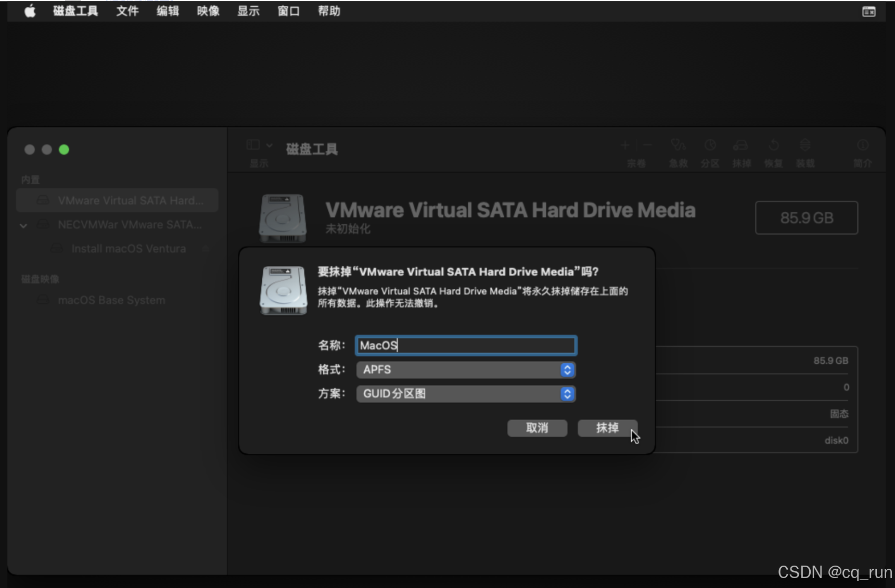
Task: Open the 显示 menu
Action: pos(248,11)
